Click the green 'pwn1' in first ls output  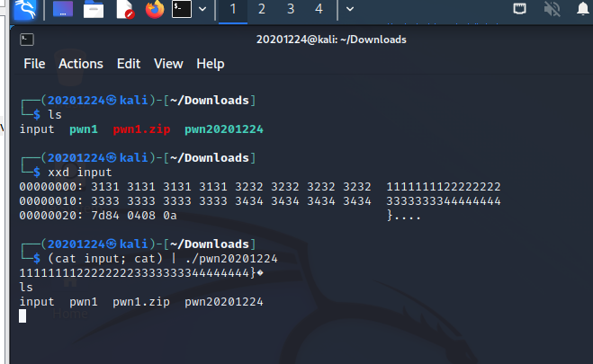point(84,129)
